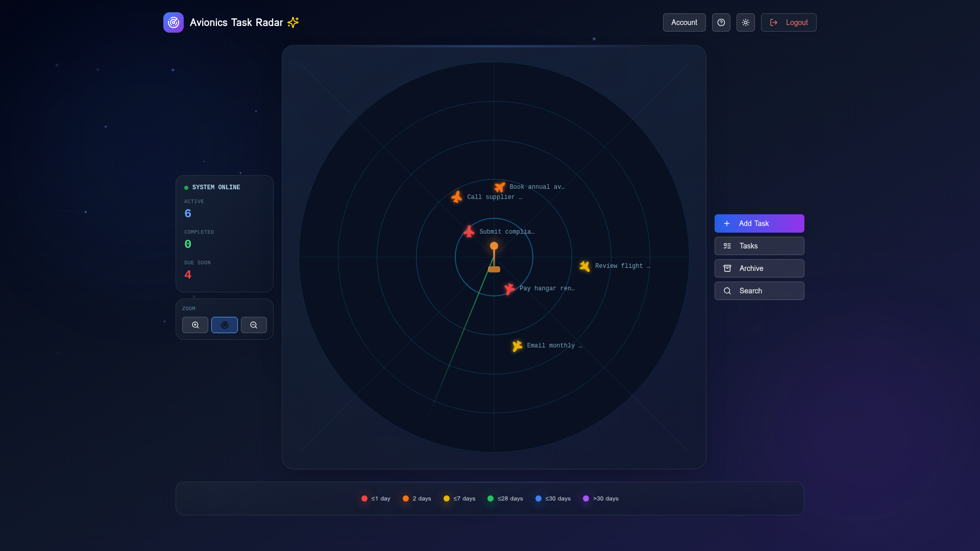Click the blue ≤30 days legend dot
The image size is (980, 551).
538,498
